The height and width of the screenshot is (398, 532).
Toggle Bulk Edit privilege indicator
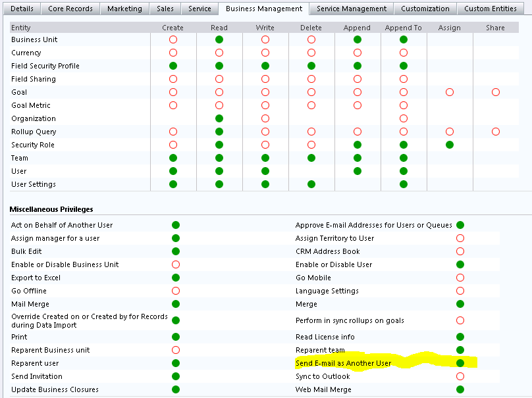(176, 251)
